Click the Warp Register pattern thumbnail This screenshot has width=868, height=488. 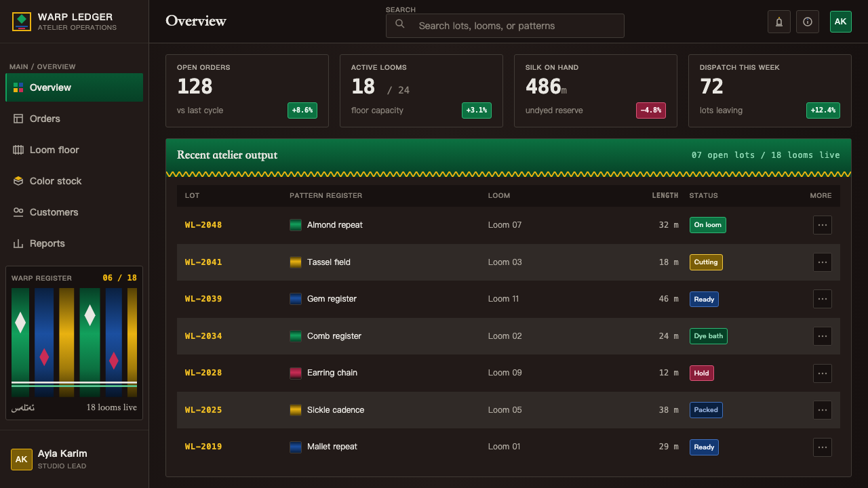[75, 342]
